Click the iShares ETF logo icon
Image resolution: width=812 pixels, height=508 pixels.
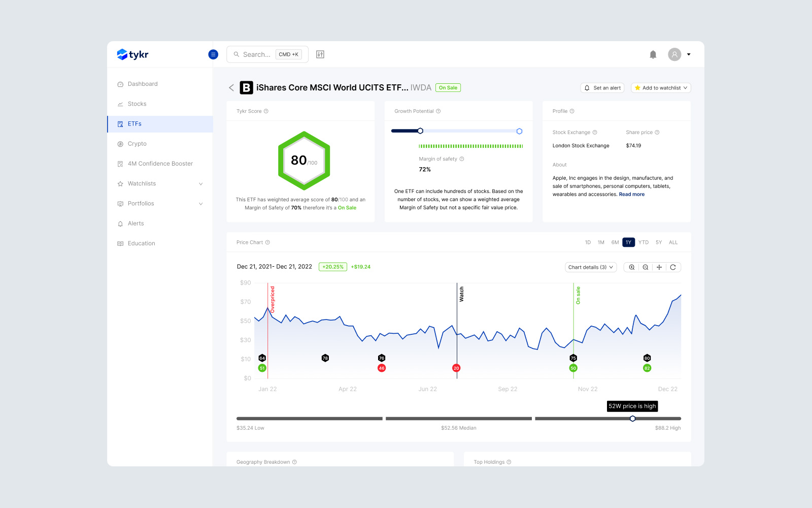point(246,88)
